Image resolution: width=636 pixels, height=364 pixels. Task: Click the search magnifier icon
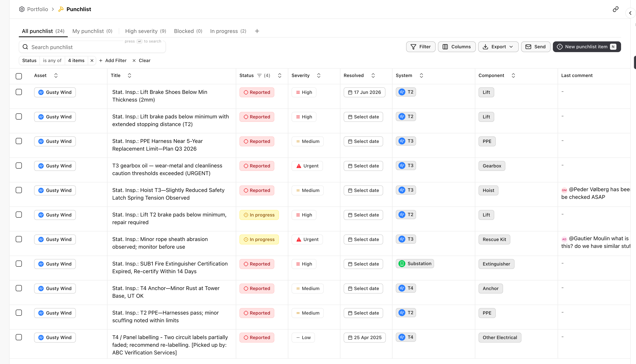[x=25, y=47]
